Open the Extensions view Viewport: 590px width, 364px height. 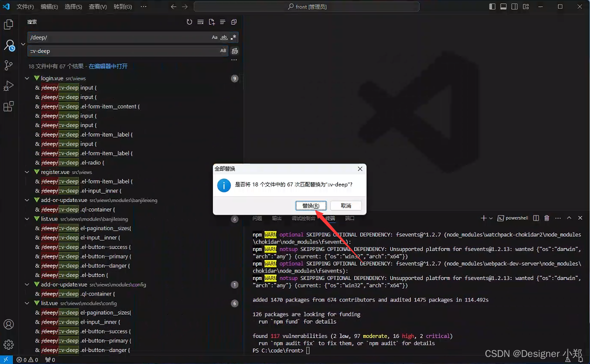click(x=8, y=106)
